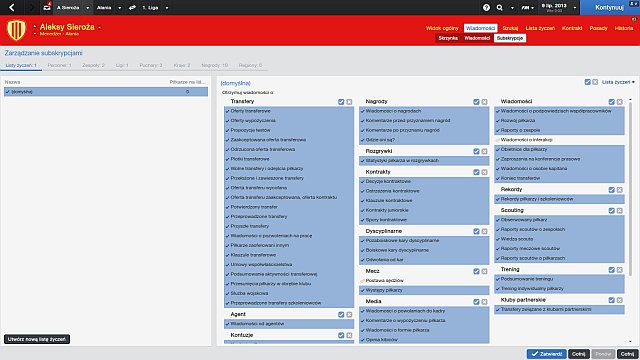The width and height of the screenshot is (640, 360).
Task: Open the help question mark icon
Action: (x=486, y=7)
